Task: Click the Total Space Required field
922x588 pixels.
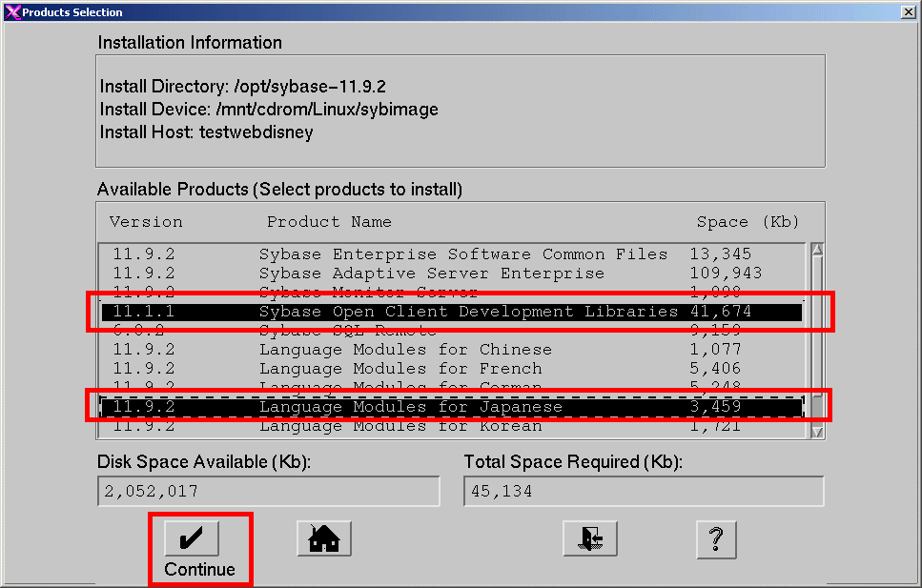Action: tap(644, 491)
